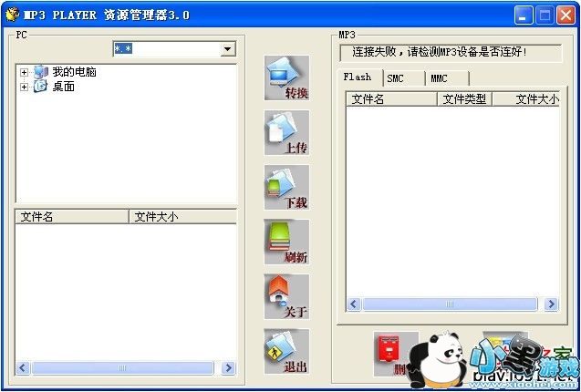Click MP3 list scrollbar right arrow
The height and width of the screenshot is (392, 581).
551,304
